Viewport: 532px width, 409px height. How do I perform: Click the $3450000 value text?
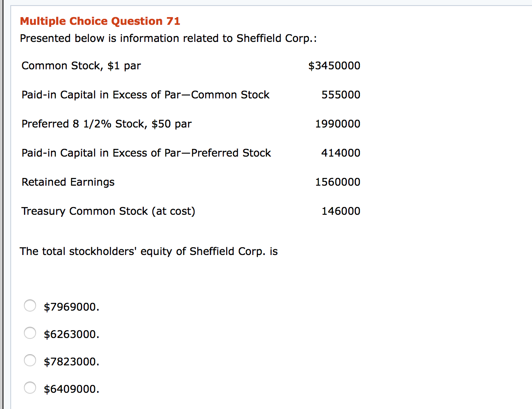(x=335, y=66)
